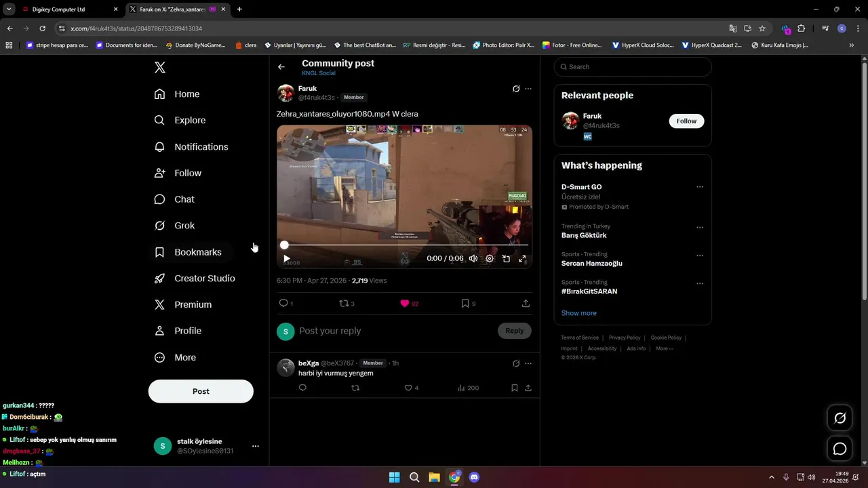Open Notifications in the sidebar
The width and height of the screenshot is (868, 488).
click(191, 146)
